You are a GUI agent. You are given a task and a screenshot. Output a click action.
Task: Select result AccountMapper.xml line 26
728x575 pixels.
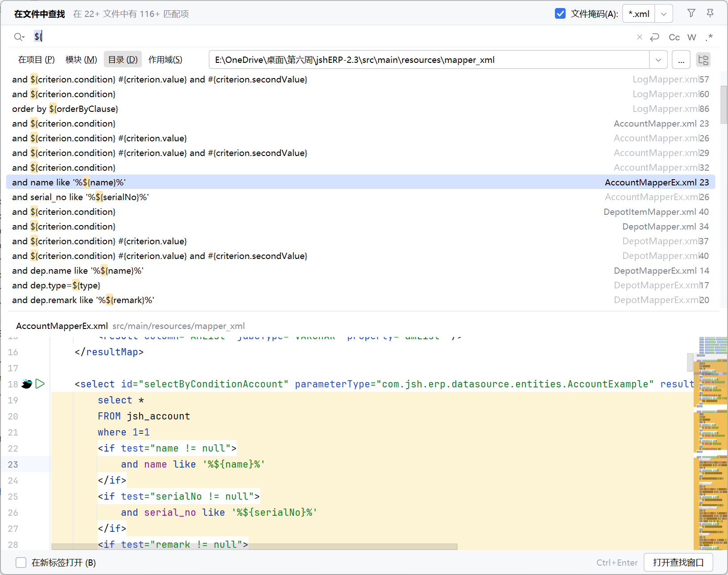pos(360,138)
